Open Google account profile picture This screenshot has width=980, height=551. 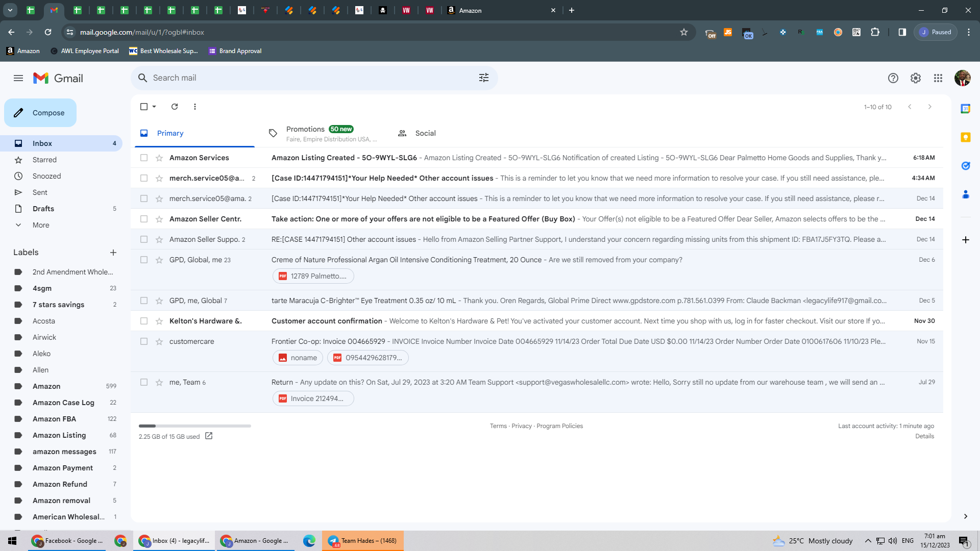[x=962, y=78]
